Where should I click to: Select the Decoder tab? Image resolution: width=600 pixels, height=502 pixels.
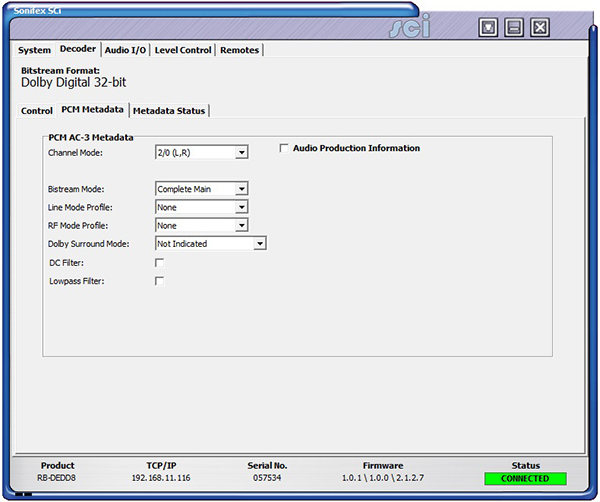pyautogui.click(x=78, y=49)
